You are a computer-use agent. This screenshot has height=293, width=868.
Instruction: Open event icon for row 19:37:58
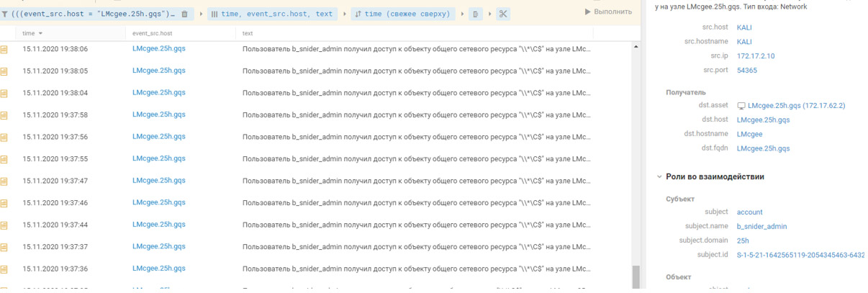(4, 115)
